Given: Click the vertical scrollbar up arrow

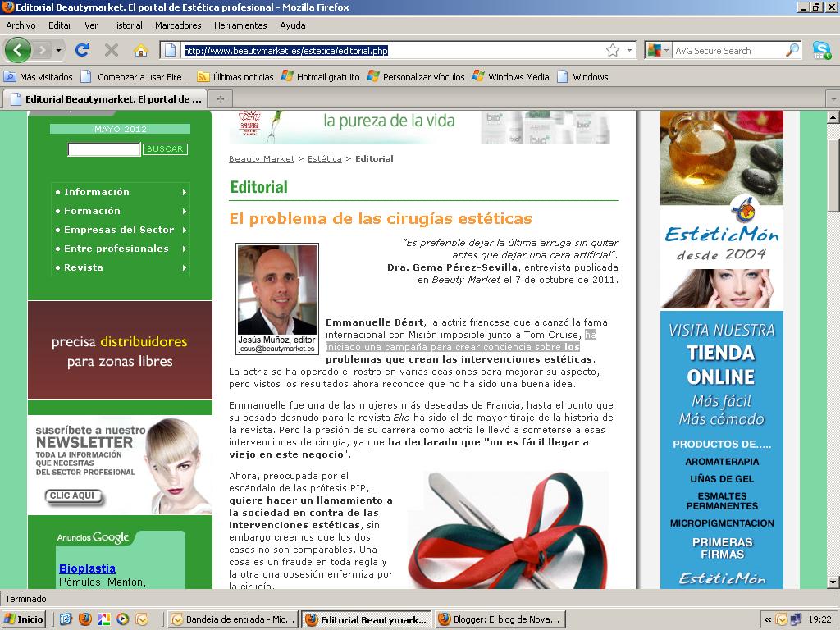Looking at the screenshot, I should tap(833, 116).
